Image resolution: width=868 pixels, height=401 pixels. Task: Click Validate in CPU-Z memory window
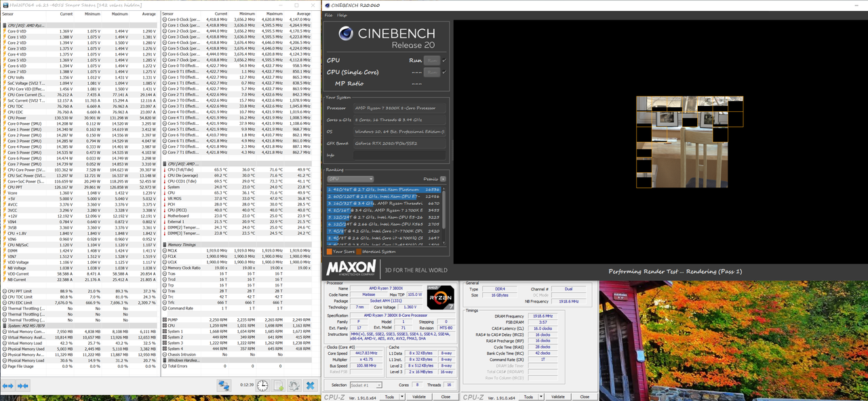click(x=557, y=397)
